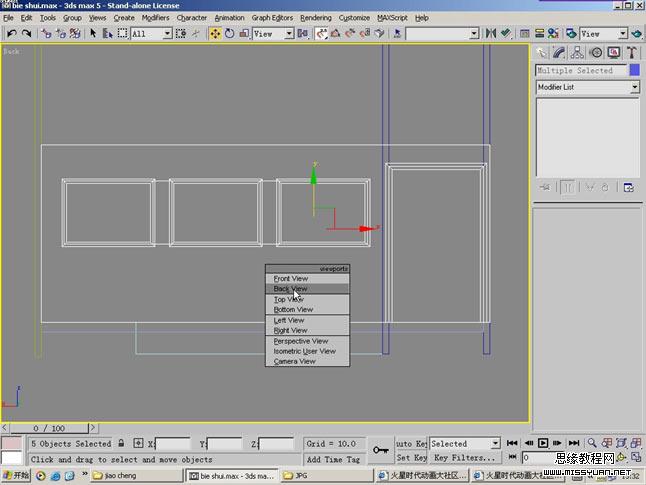
Task: Choose Back View from the viewports menu
Action: point(307,289)
